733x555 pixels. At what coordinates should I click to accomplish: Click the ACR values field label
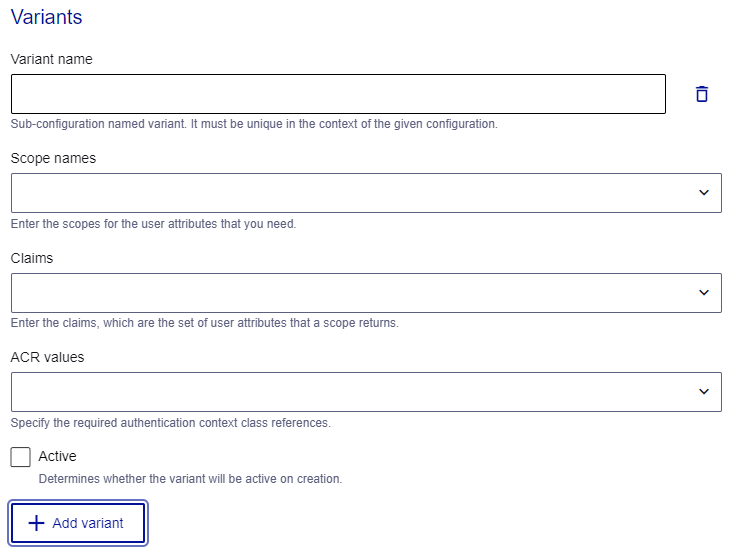47,357
